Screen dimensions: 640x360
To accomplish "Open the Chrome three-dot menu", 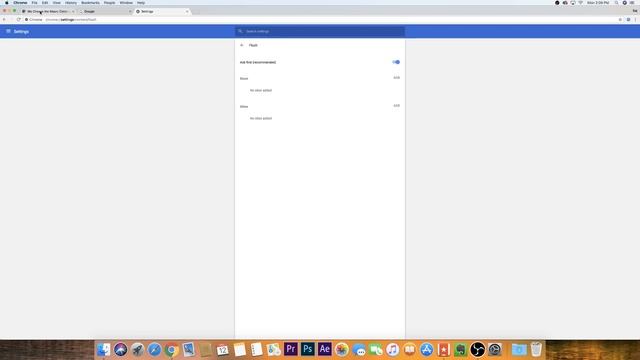I will click(x=636, y=20).
